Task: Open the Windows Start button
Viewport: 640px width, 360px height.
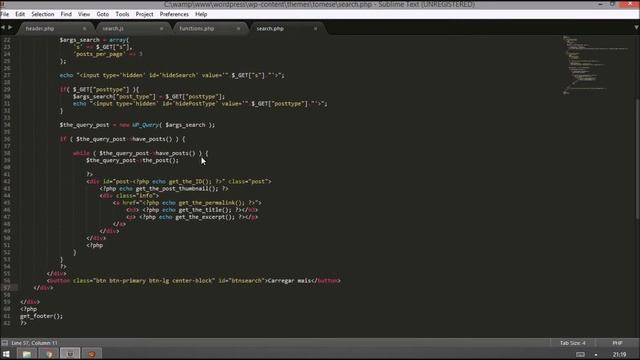Action: point(6,354)
